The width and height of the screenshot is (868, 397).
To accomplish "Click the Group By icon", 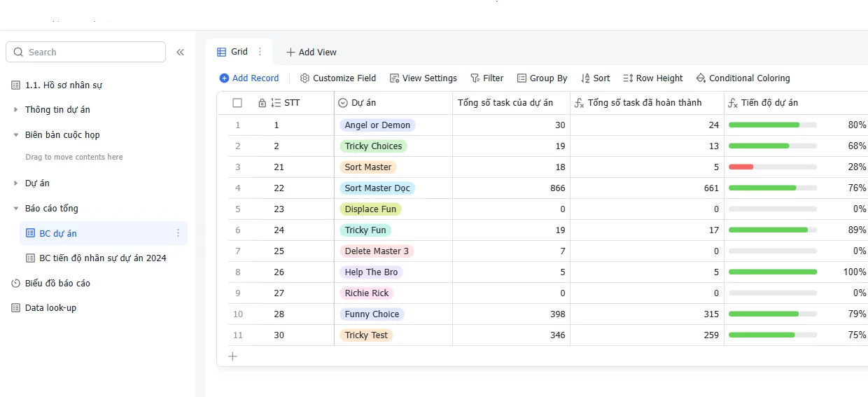I will tap(521, 78).
